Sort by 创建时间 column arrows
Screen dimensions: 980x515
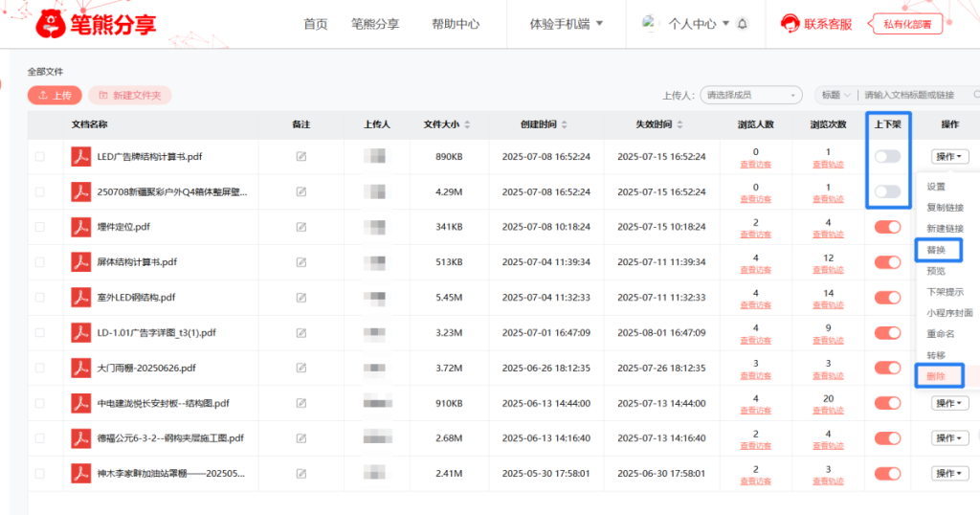(x=564, y=124)
